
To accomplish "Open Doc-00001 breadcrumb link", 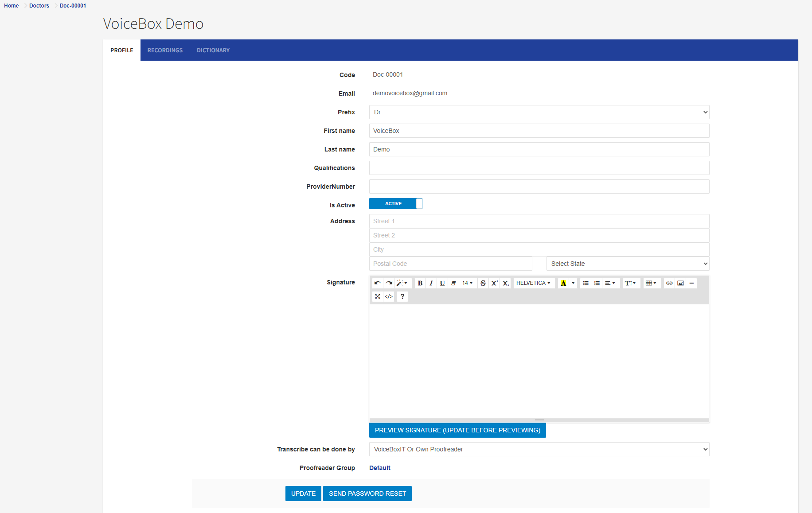I will click(x=73, y=6).
